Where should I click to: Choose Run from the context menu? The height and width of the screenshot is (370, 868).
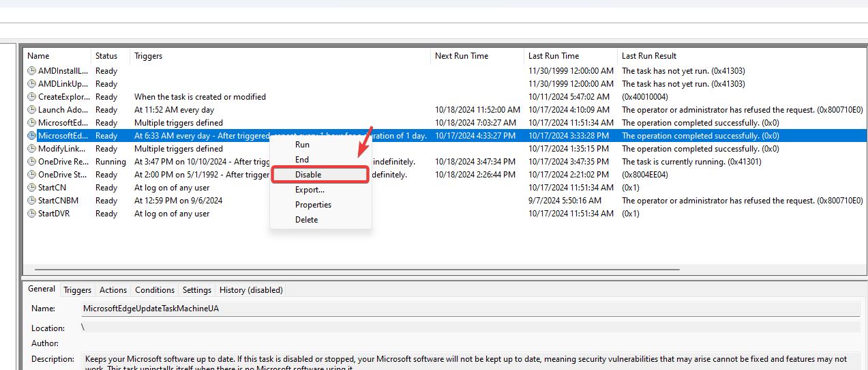coord(320,145)
